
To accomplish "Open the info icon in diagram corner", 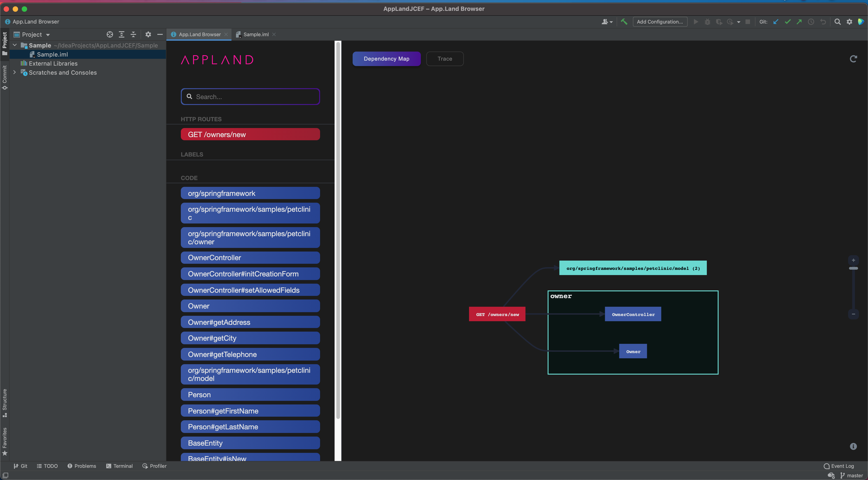I will tap(853, 446).
